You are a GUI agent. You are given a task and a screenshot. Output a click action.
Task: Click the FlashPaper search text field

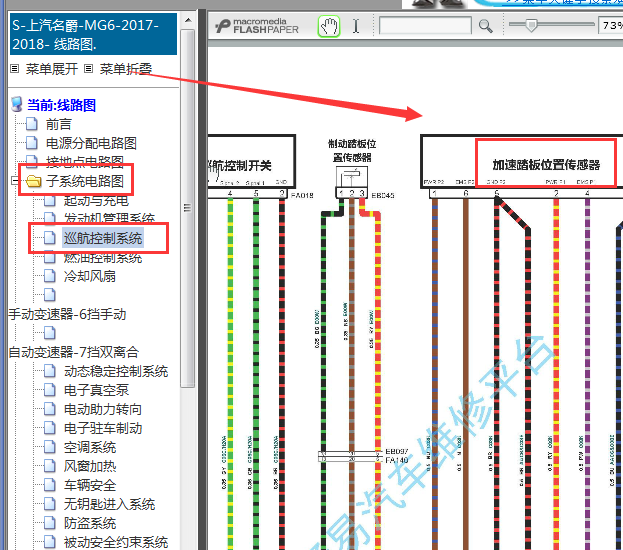pyautogui.click(x=425, y=26)
